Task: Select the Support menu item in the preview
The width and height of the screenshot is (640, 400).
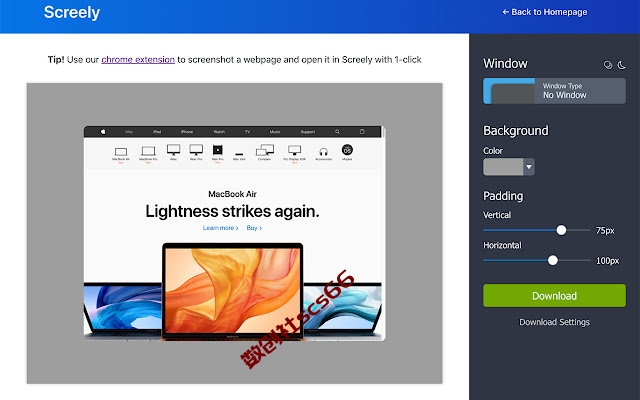Action: pyautogui.click(x=308, y=132)
